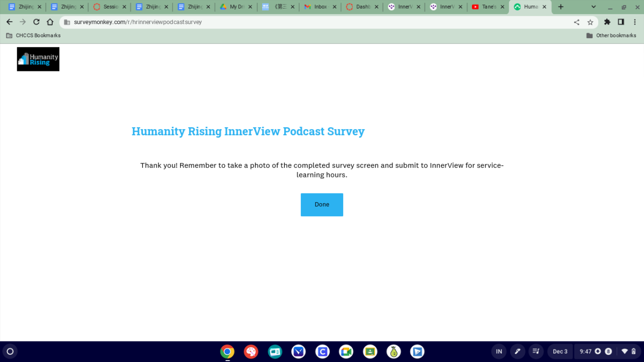Open the media controls tray icon
Screen dimensions: 644x362
point(536,351)
